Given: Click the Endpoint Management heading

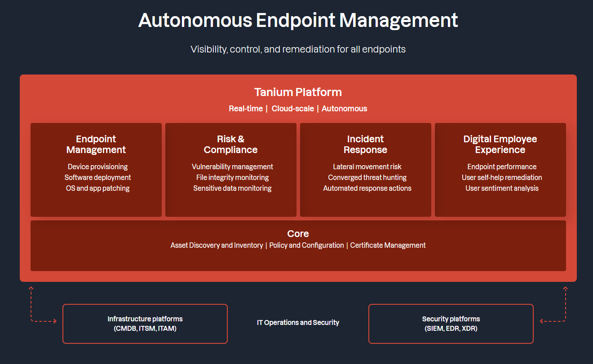Looking at the screenshot, I should tap(96, 145).
